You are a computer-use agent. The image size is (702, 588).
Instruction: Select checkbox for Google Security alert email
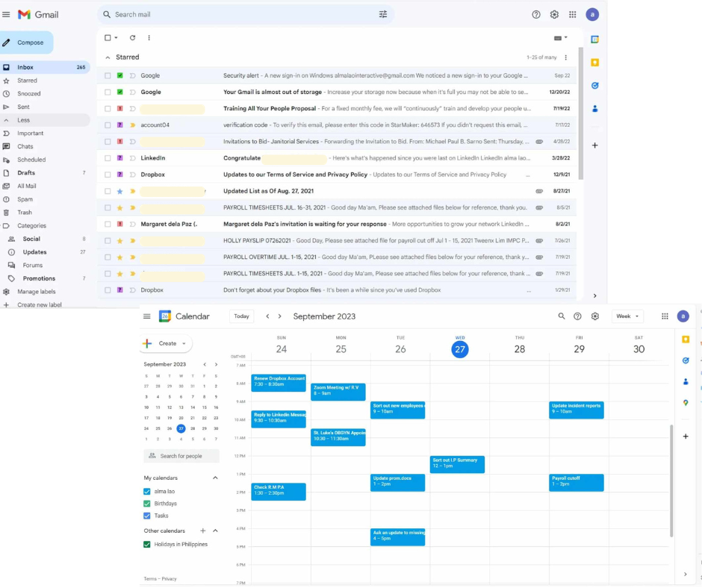(108, 75)
